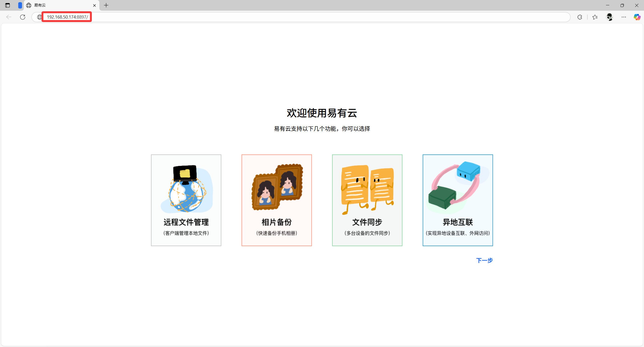This screenshot has height=347, width=644.
Task: Launch the Copilot sidebar icon
Action: click(x=637, y=17)
